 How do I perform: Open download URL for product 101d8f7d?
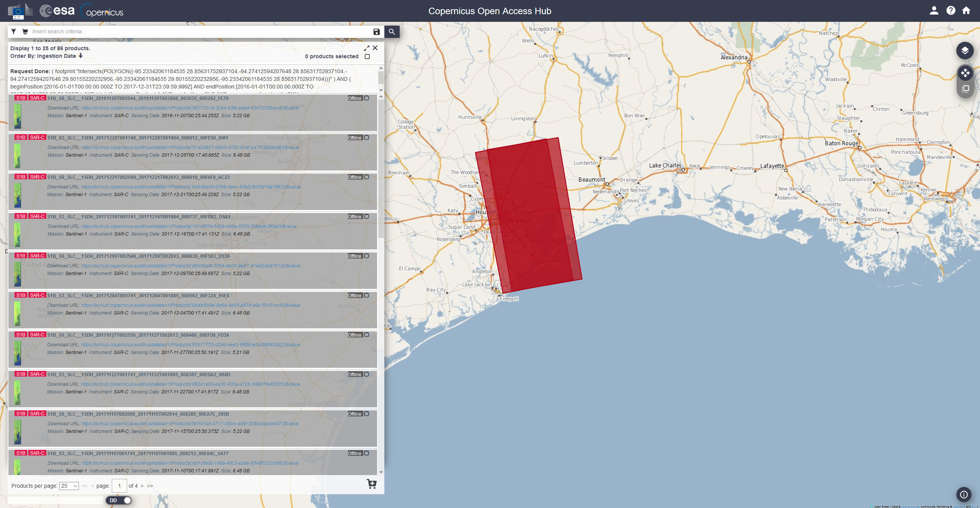coord(189,226)
